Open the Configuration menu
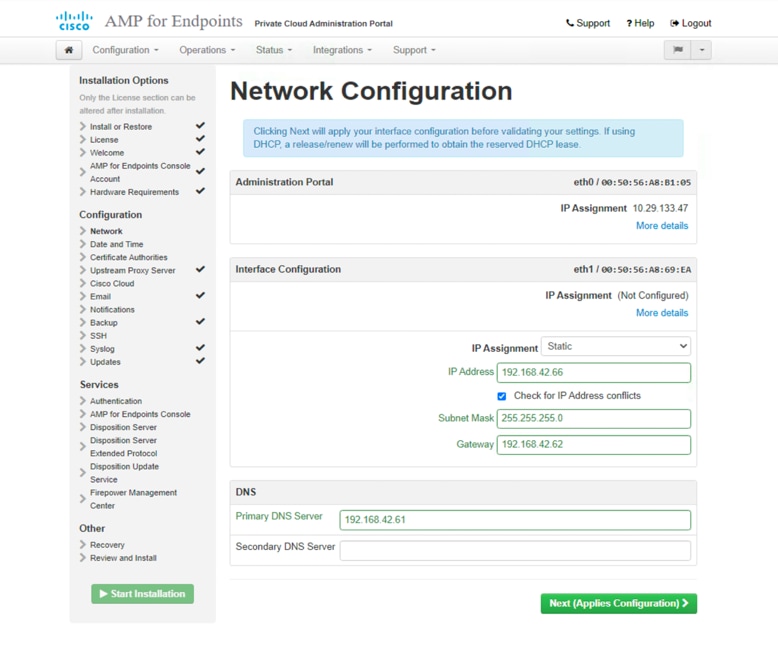This screenshot has height=653, width=778. [126, 50]
